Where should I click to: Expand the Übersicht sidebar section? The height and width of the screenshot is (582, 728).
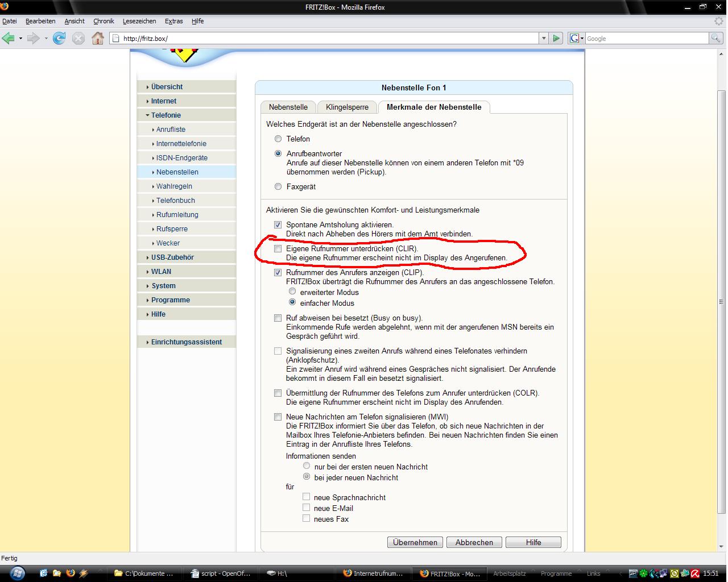coord(187,87)
